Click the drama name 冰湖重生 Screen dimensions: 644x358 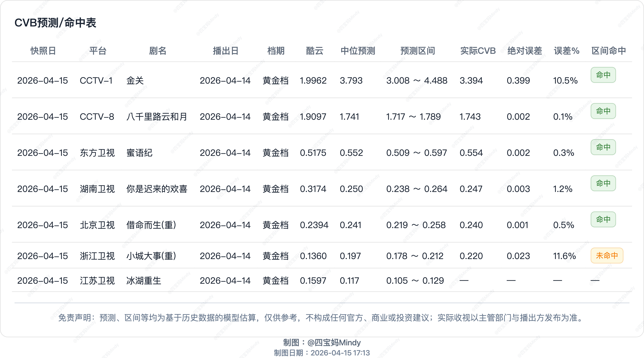tap(143, 280)
